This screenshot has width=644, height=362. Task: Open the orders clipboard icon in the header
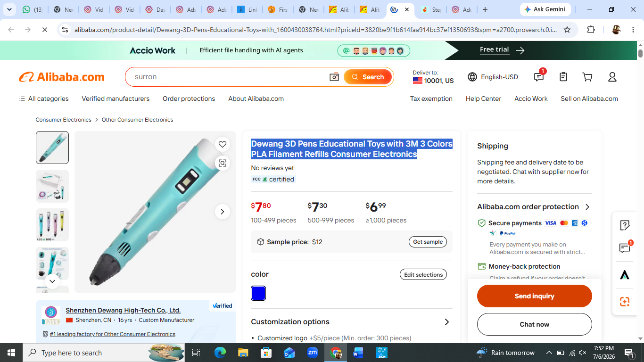point(563,77)
